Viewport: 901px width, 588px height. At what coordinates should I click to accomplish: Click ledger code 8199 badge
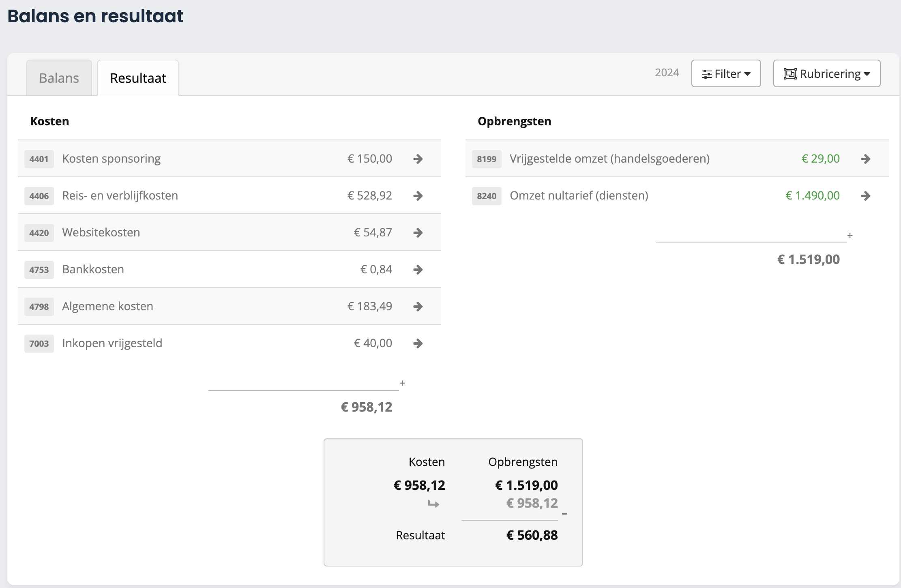pos(487,159)
